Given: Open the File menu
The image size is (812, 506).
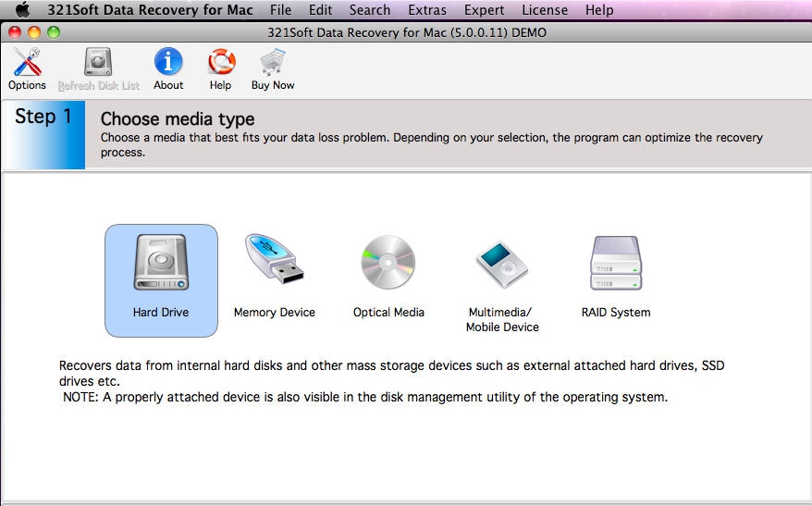Looking at the screenshot, I should (280, 10).
